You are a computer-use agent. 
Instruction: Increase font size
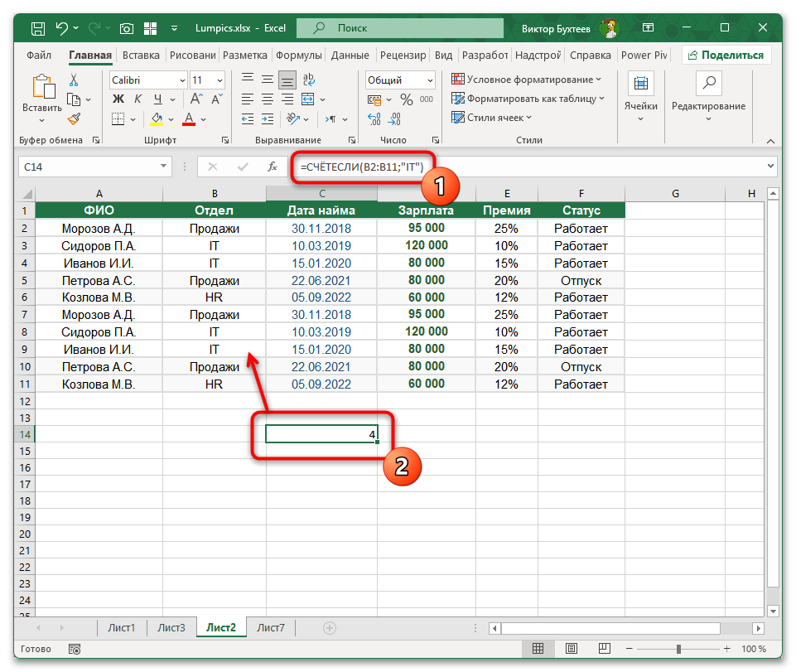196,99
